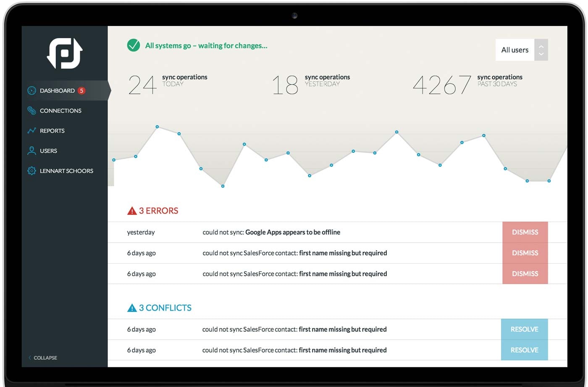Click the Dashboard gauge icon
This screenshot has width=588, height=387.
(x=31, y=90)
